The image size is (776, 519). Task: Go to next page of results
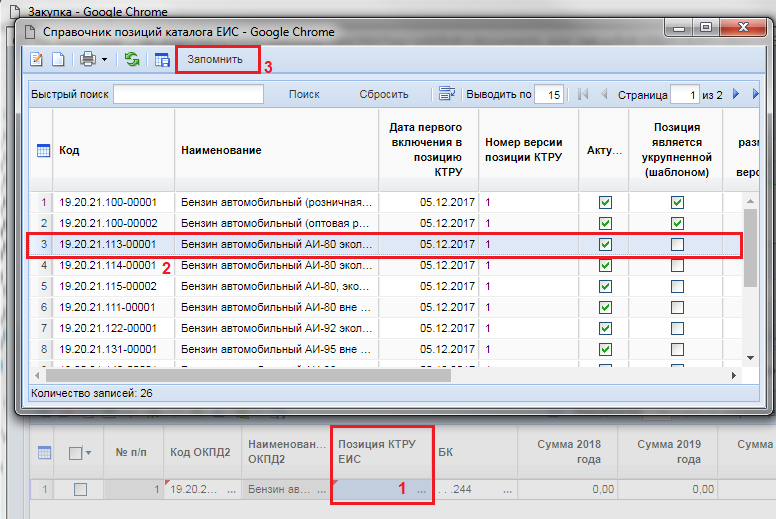tap(737, 94)
